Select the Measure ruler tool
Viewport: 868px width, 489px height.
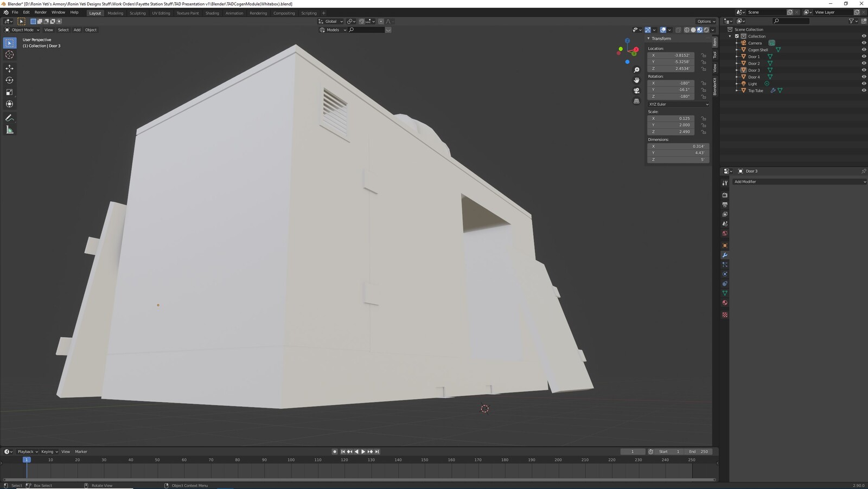(10, 130)
